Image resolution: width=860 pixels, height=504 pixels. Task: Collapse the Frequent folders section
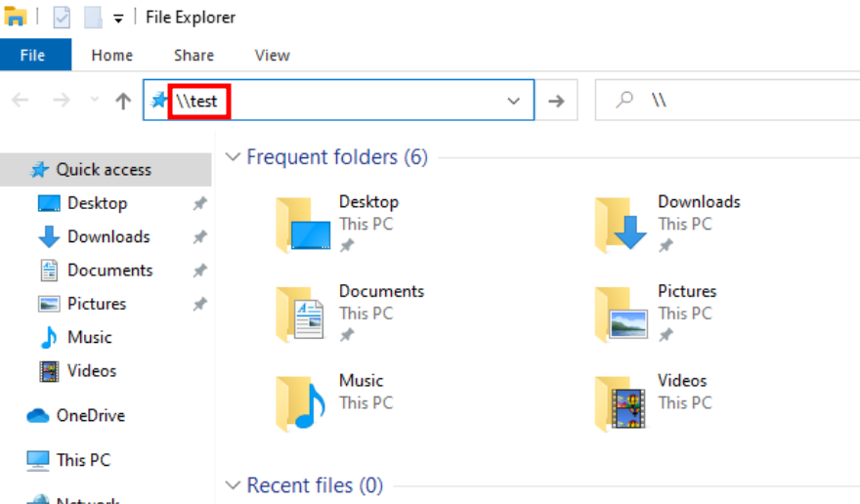click(233, 157)
